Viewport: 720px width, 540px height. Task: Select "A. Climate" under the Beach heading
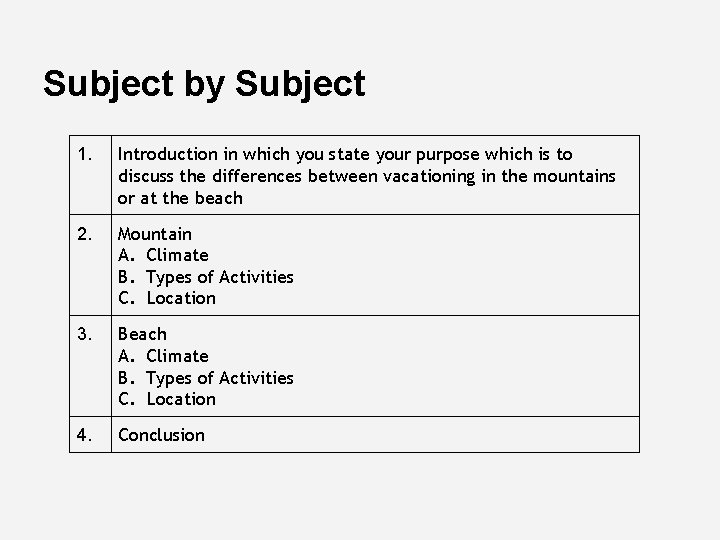(x=164, y=356)
